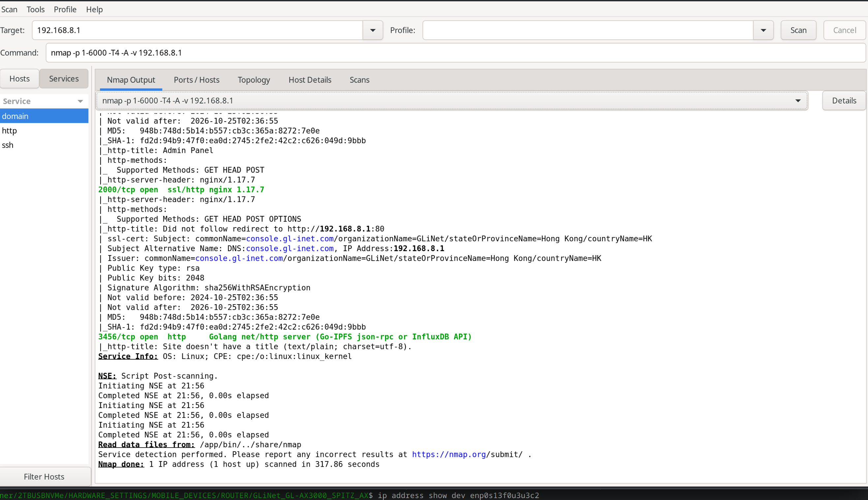Open the Profile menu
The image size is (868, 500).
click(65, 9)
